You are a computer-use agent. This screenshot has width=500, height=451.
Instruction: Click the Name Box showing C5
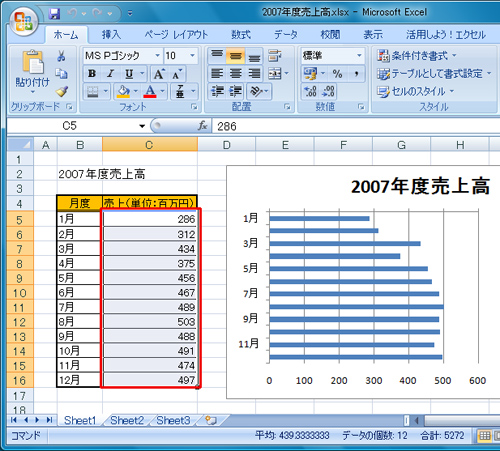pyautogui.click(x=77, y=126)
